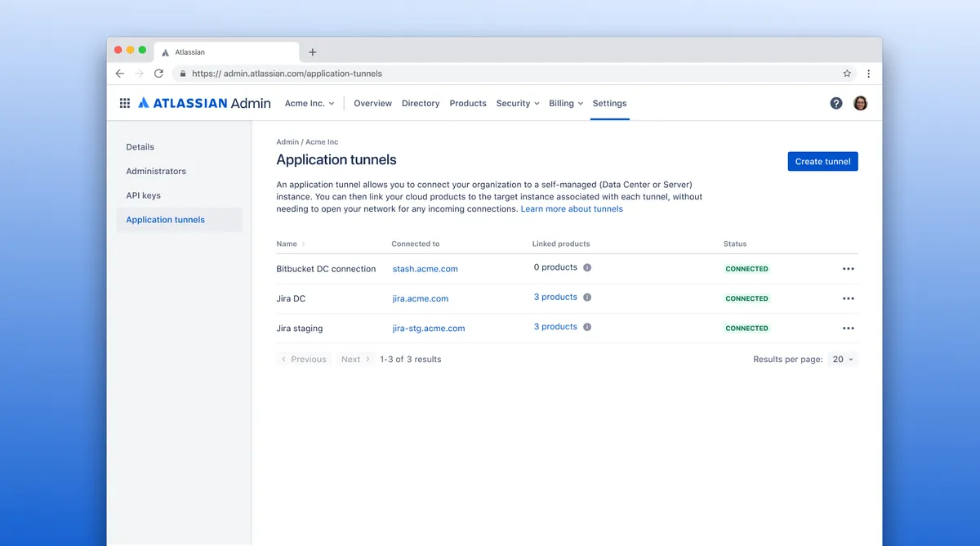Click the Connected to column header

[416, 244]
